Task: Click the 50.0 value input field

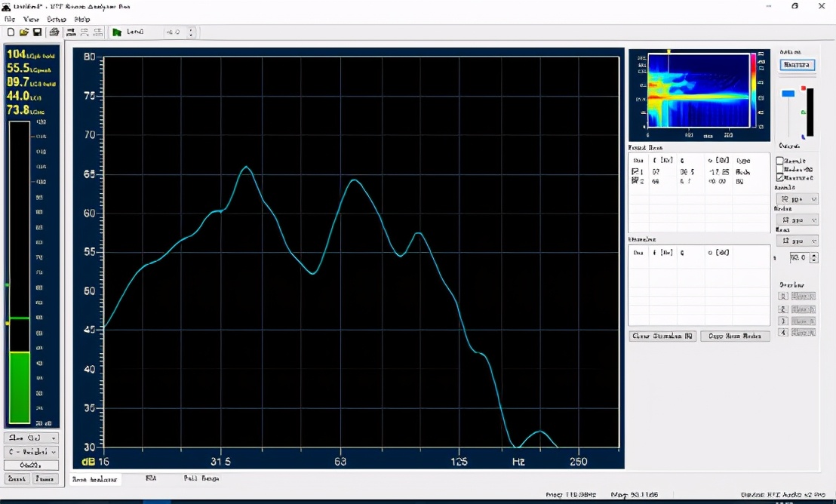Action: pyautogui.click(x=799, y=257)
